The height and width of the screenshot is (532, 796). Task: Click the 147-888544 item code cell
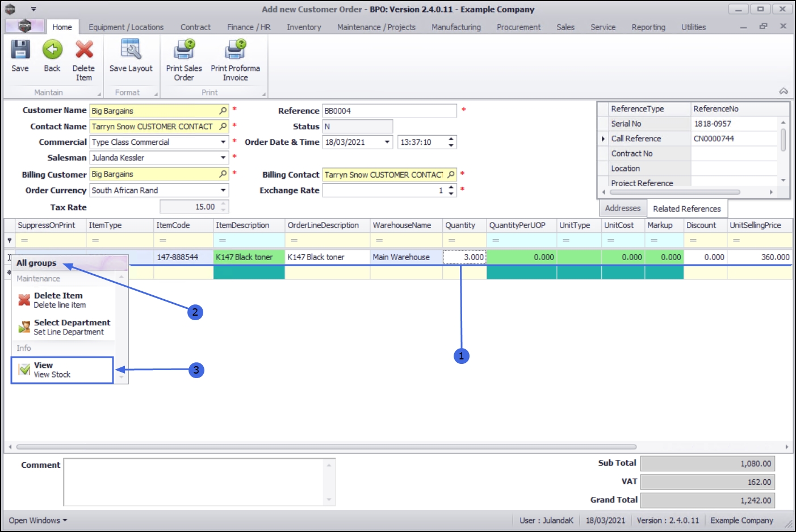pyautogui.click(x=183, y=257)
